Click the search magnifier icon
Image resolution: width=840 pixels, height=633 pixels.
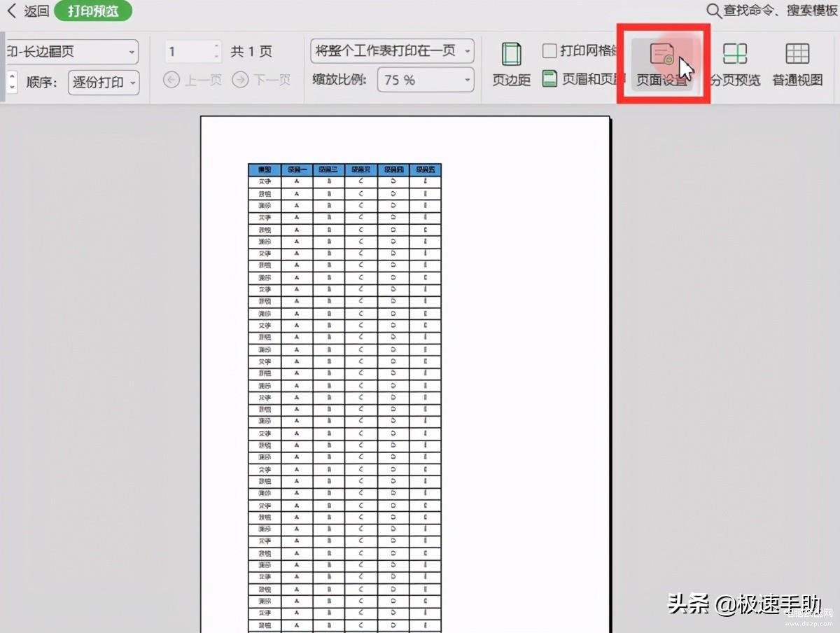coord(713,11)
